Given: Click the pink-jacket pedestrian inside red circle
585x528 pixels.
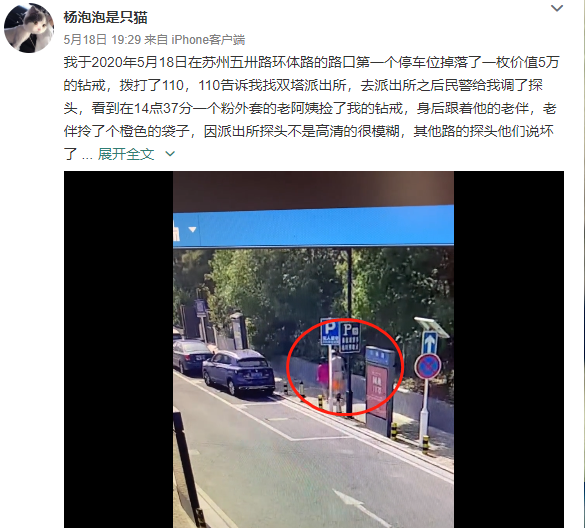Looking at the screenshot, I should [x=323, y=377].
